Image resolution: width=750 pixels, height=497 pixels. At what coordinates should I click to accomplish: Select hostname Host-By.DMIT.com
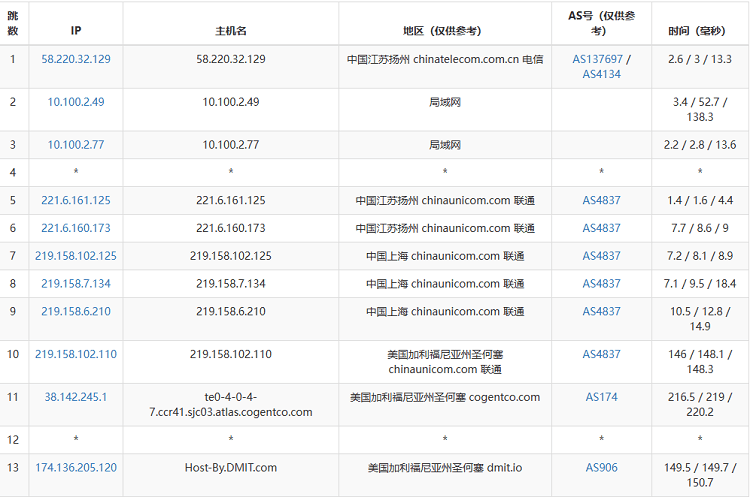[x=231, y=468]
